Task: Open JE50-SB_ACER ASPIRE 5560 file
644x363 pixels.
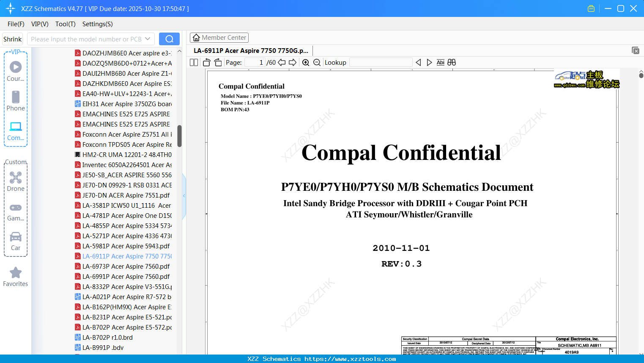Action: (x=127, y=175)
